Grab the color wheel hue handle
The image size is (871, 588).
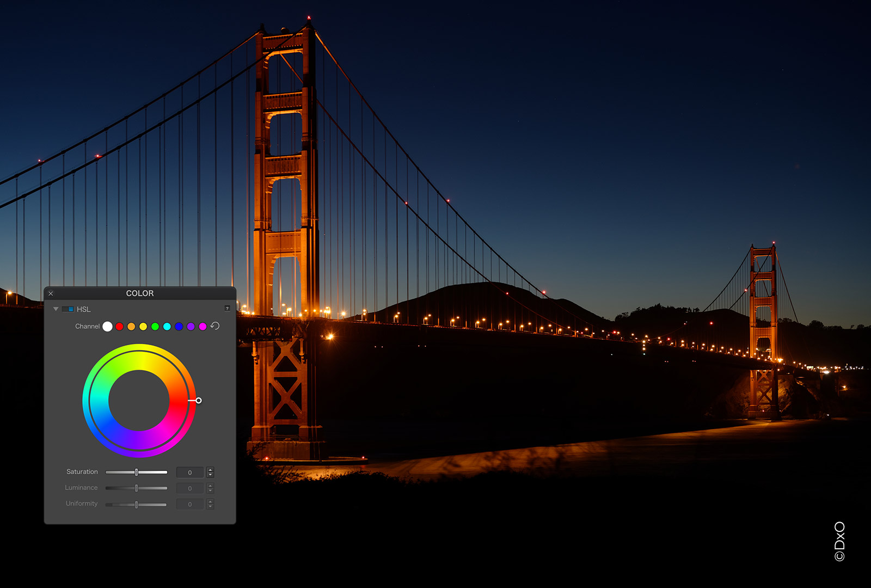[199, 400]
